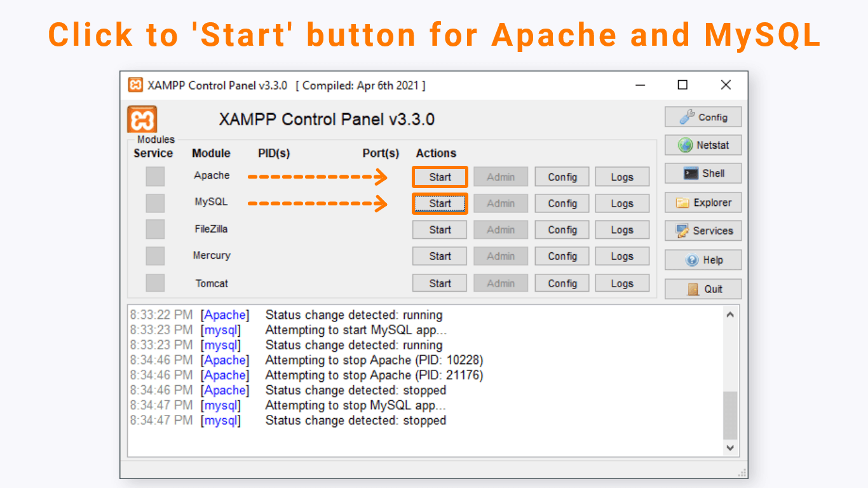View Logs for MySQL
The image size is (868, 488).
coord(622,203)
